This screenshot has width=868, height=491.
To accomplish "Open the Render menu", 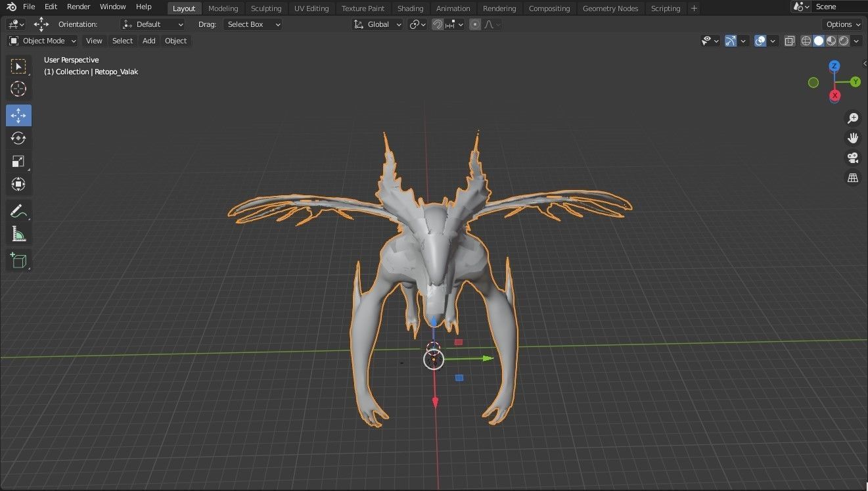I will 79,7.
